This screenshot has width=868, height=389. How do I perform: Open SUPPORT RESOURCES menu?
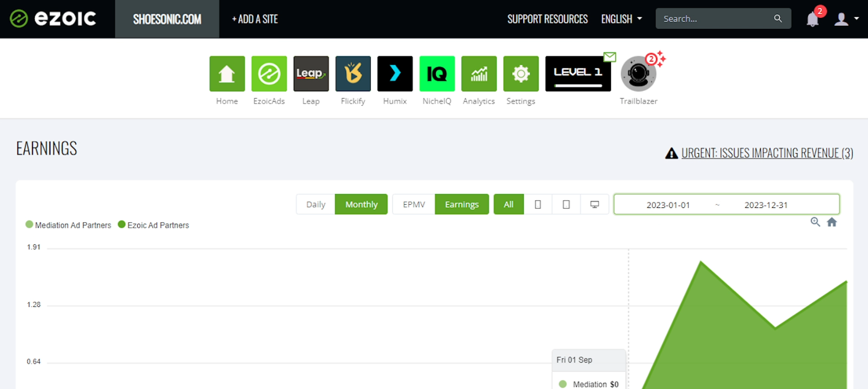click(547, 19)
